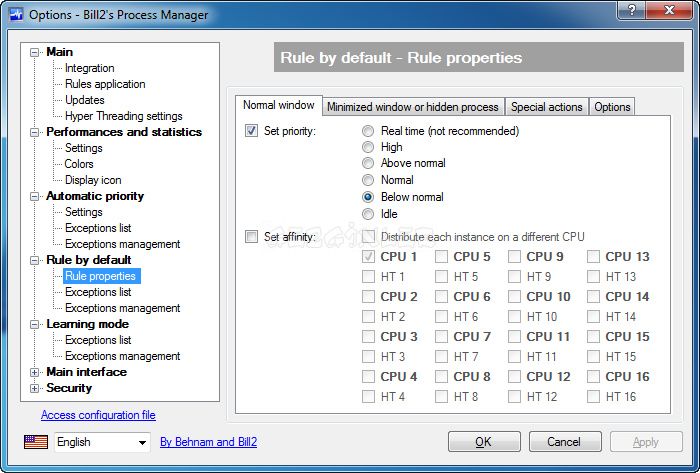Select High priority radio button
Viewport: 700px width, 473px height.
click(368, 147)
